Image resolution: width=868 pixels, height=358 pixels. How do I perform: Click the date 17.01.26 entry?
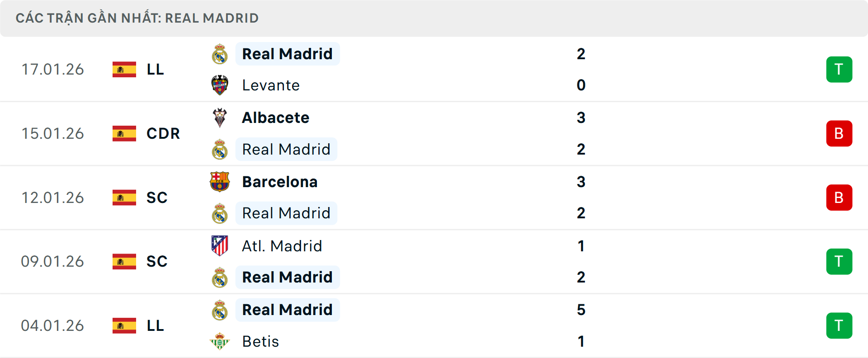[52, 69]
